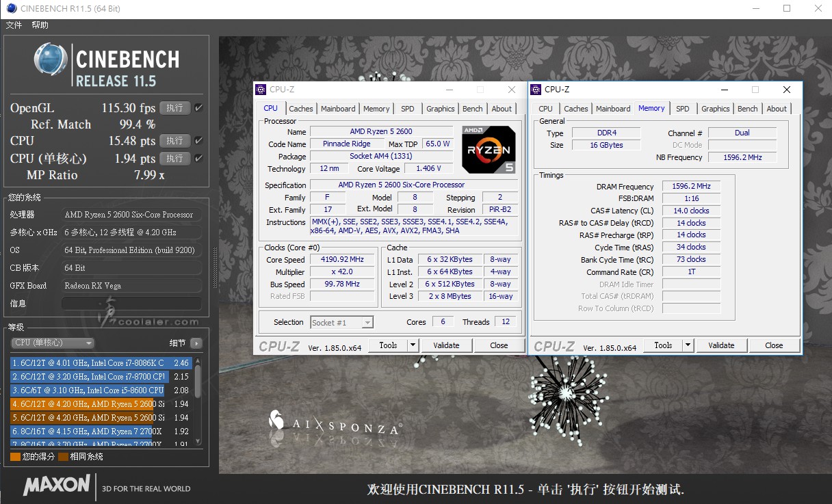
Task: Click the Cinebench title bar app icon
Action: [x=11, y=8]
